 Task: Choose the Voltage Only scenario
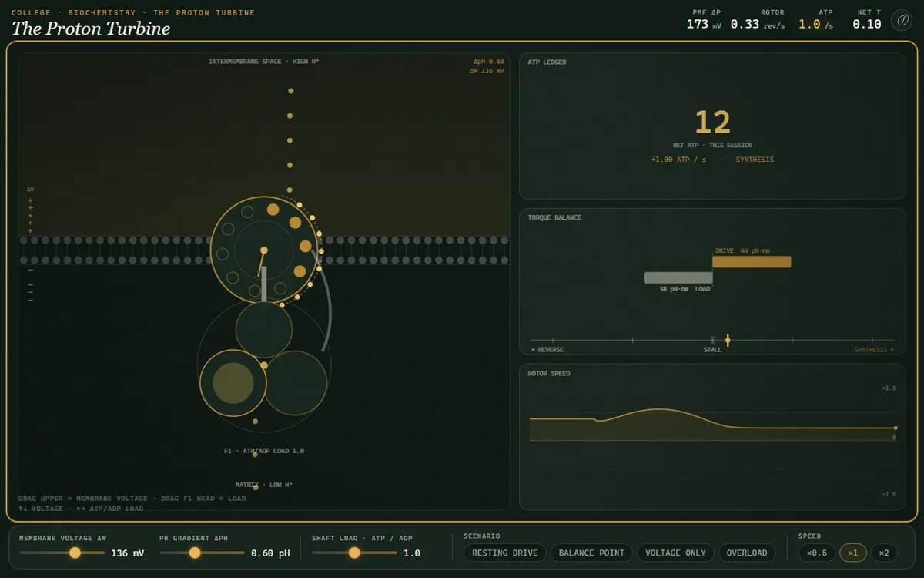(674, 553)
